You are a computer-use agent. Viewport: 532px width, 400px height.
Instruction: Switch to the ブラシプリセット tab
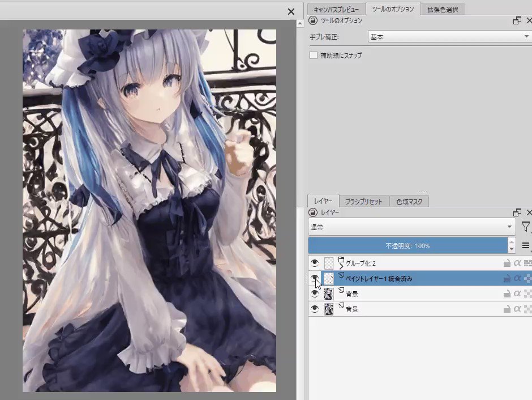364,201
